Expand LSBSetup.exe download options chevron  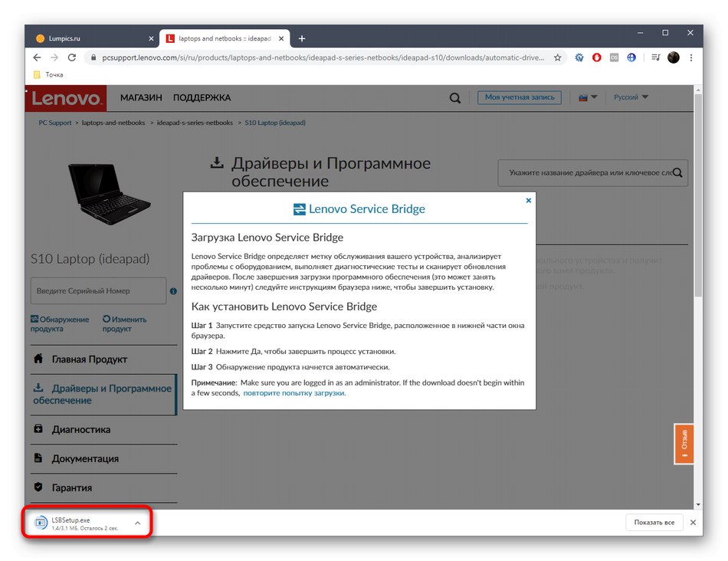tap(137, 523)
